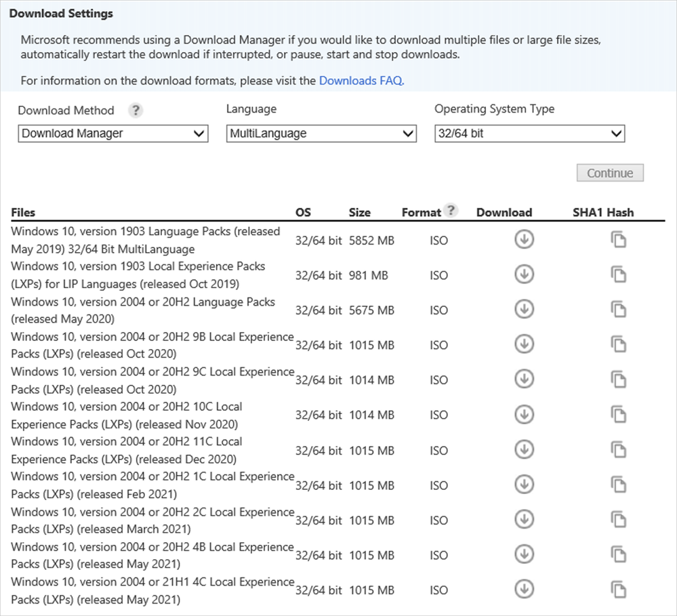Click the 981 MB size value
Image resolution: width=677 pixels, height=616 pixels.
point(368,275)
